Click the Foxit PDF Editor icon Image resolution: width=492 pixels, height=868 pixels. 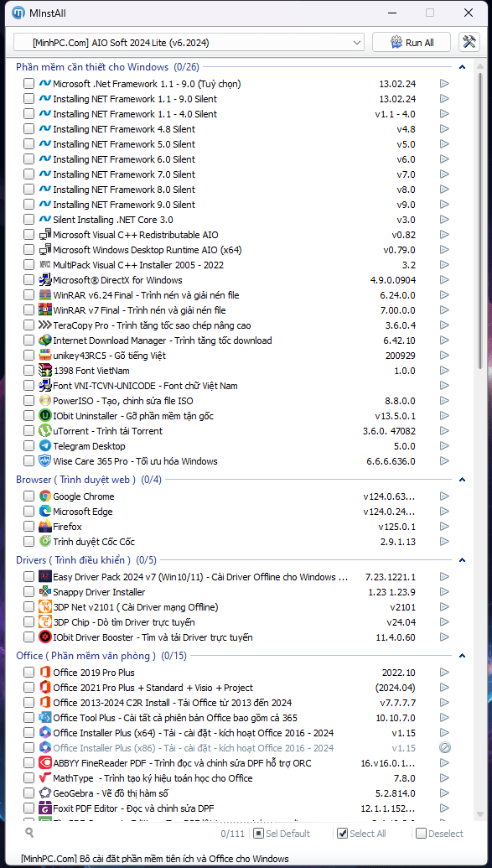(44, 808)
